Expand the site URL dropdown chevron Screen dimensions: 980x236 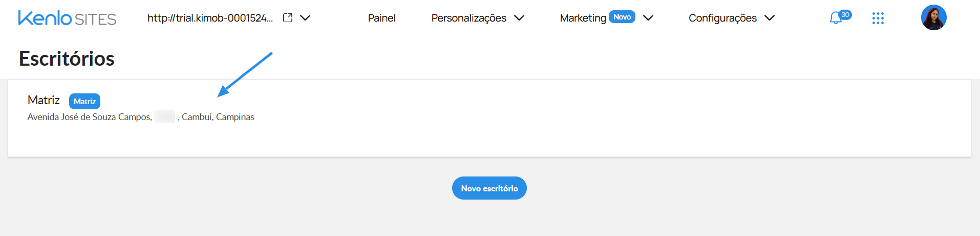point(305,18)
